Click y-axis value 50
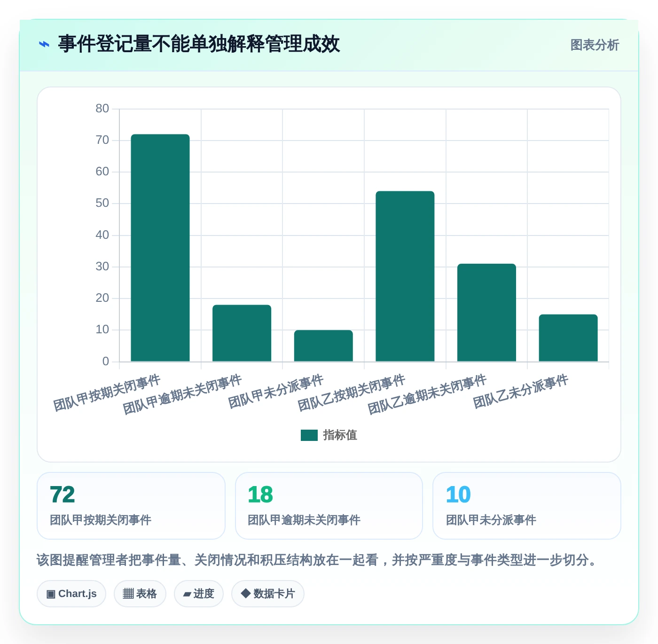The image size is (658, 644). point(102,203)
